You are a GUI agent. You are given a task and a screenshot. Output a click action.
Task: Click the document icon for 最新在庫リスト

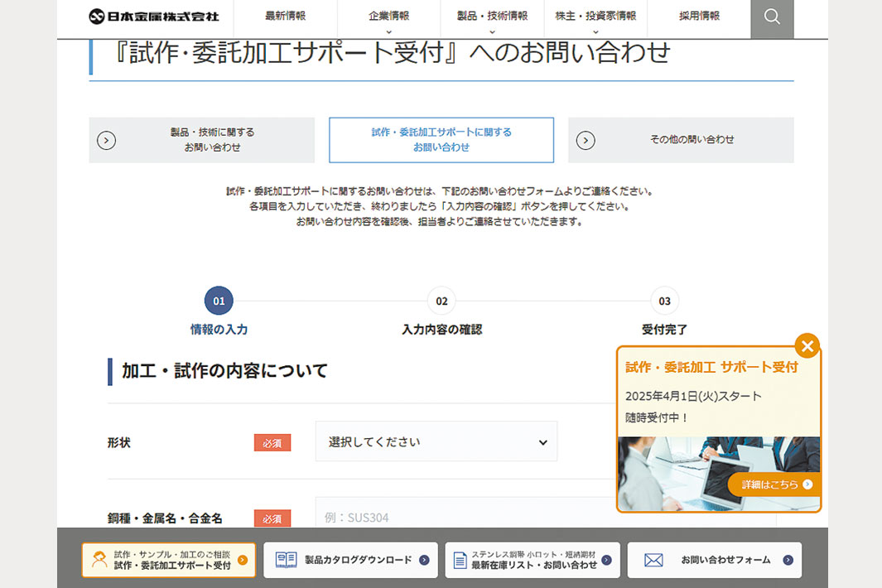[x=460, y=561]
